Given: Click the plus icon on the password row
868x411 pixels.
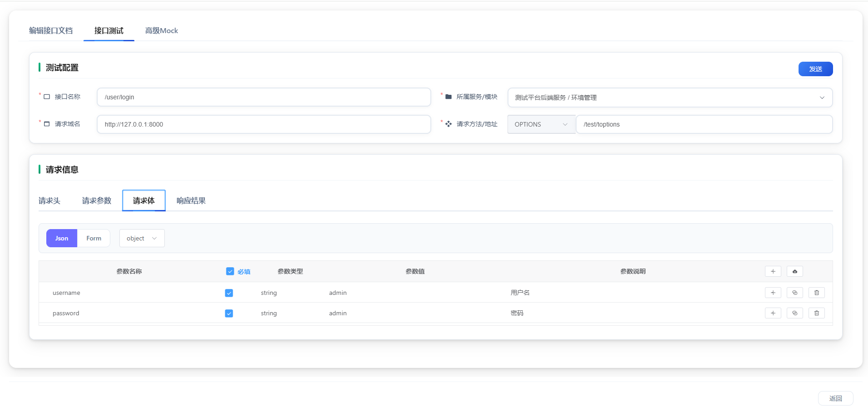Looking at the screenshot, I should pos(773,313).
